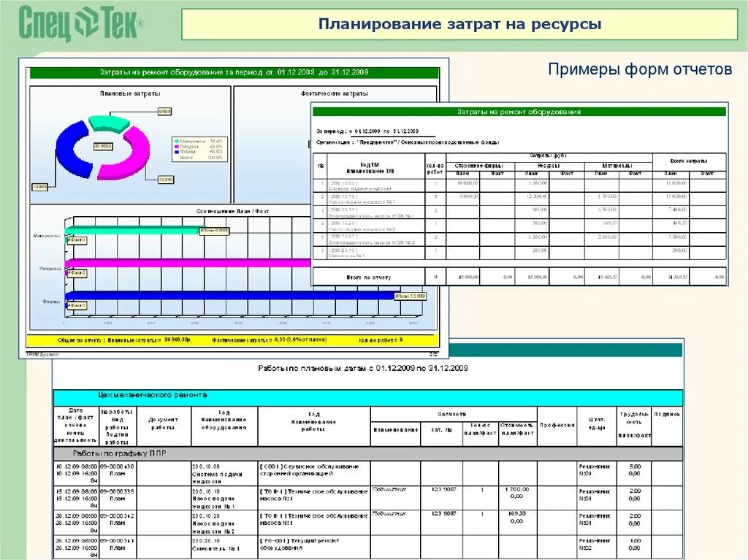This screenshot has height=560, width=748.
Task: Click the work schedule title with dates 01.12.2009–31.12.2009
Action: 362,368
